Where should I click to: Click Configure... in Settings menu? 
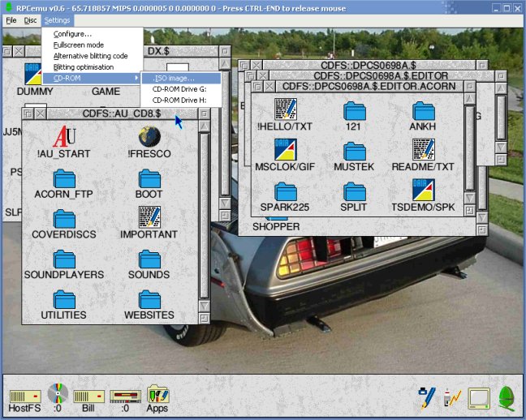pyautogui.click(x=72, y=34)
